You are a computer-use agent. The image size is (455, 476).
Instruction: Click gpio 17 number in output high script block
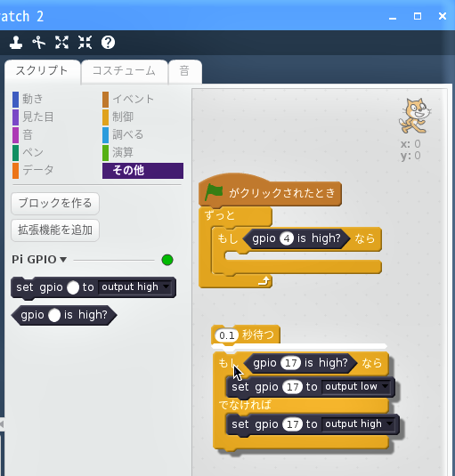tap(292, 424)
